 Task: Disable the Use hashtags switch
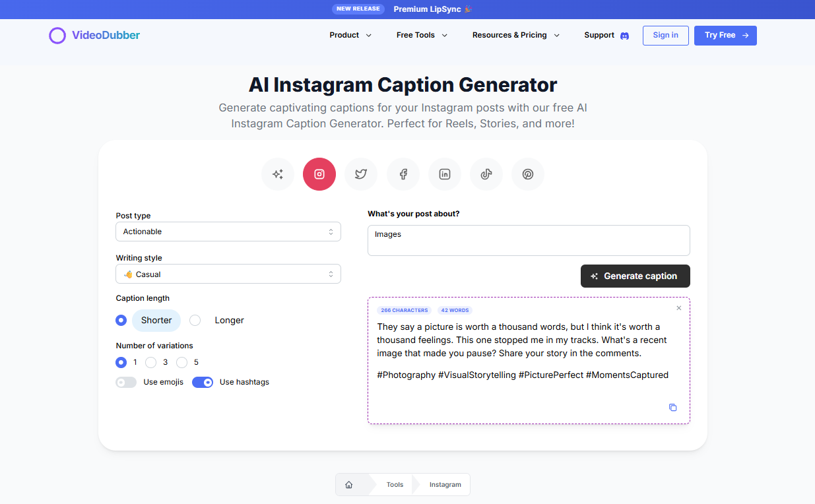[x=203, y=382]
